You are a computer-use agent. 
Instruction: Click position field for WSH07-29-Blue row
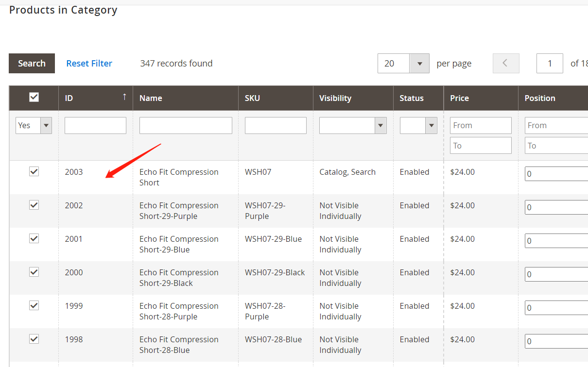coord(556,241)
